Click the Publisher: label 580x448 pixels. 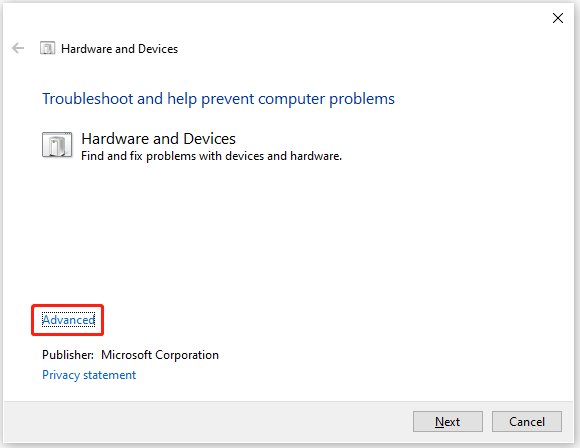coord(68,355)
